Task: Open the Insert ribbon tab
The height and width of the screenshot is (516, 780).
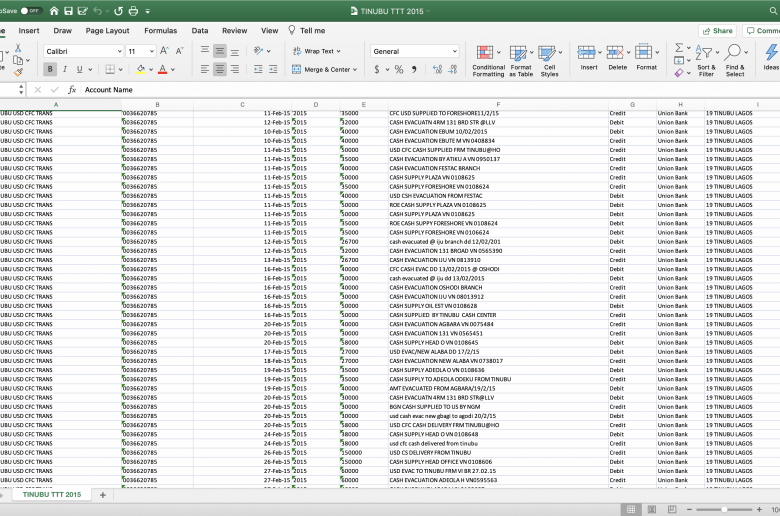Action: pos(29,30)
